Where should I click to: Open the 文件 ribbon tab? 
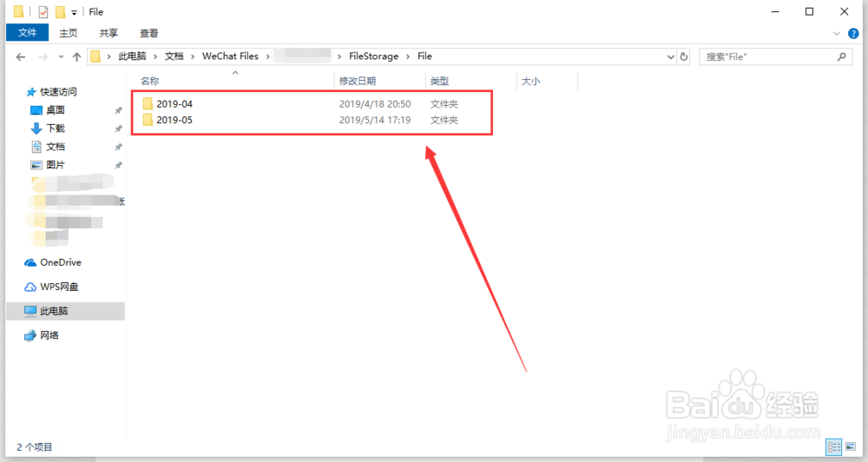(27, 33)
